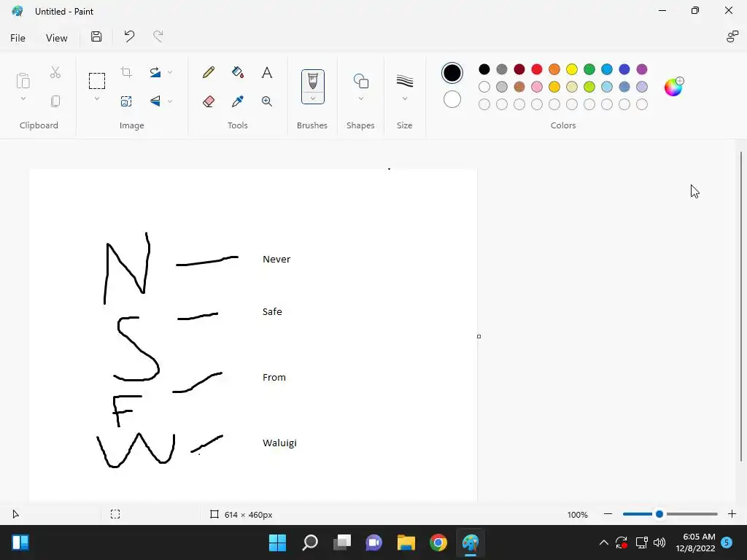Pick the yellow color swatch
Screen dimensions: 747x560
(572, 69)
